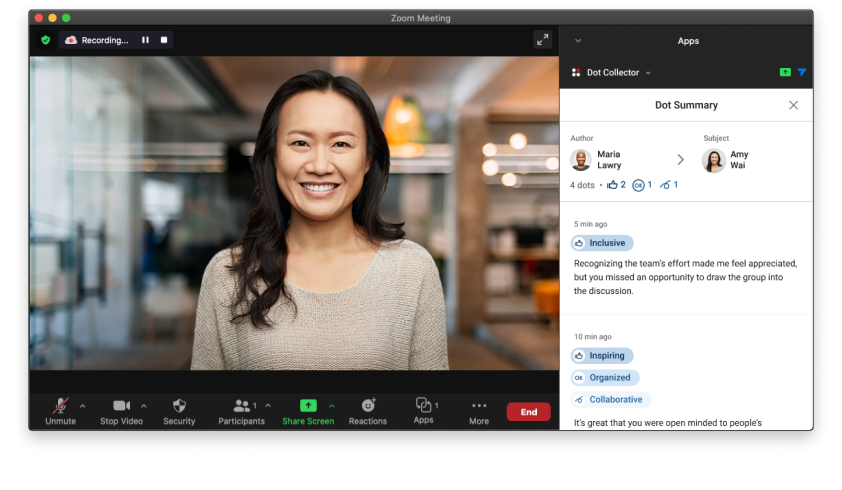Open video options arrow beside Stop Video

click(x=143, y=406)
